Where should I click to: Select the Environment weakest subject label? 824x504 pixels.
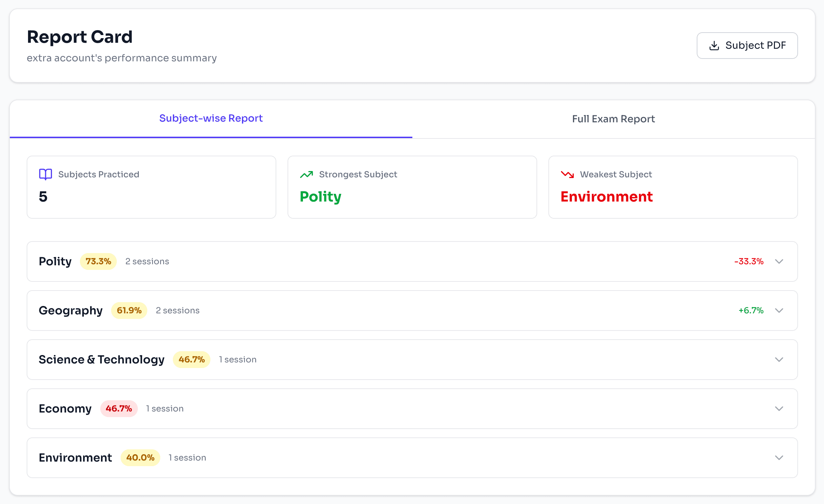pos(606,197)
